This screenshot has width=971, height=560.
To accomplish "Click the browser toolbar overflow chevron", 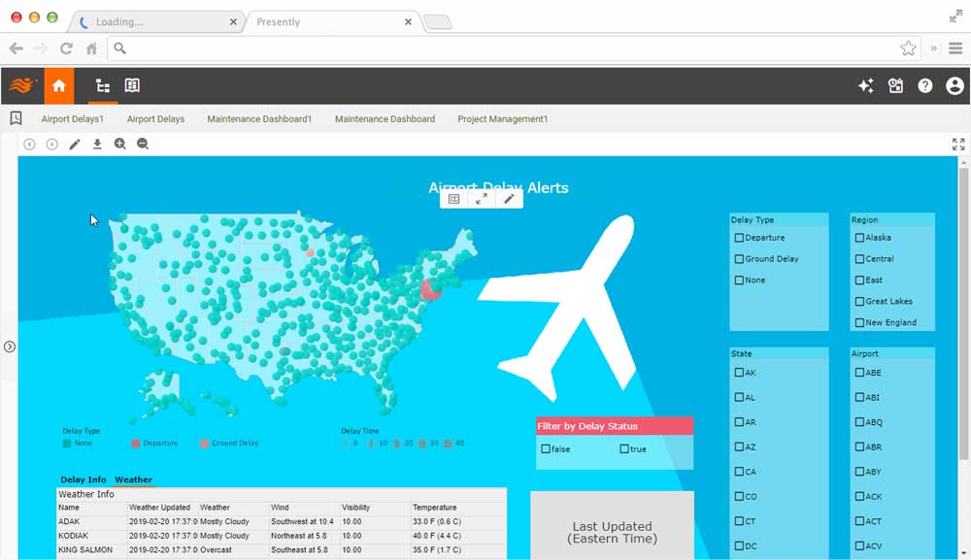I will 933,49.
